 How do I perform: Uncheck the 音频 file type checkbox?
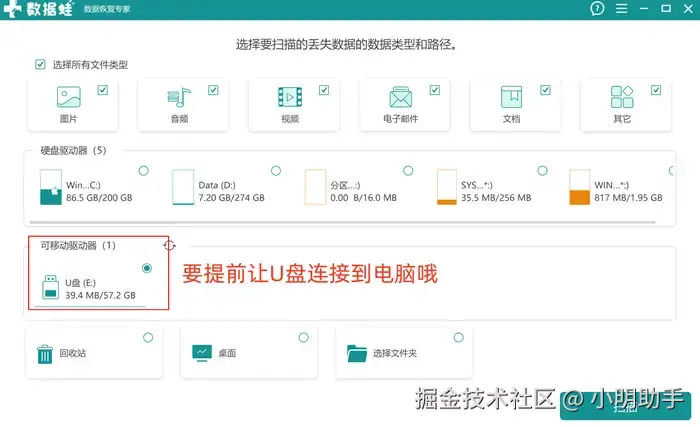coord(213,90)
